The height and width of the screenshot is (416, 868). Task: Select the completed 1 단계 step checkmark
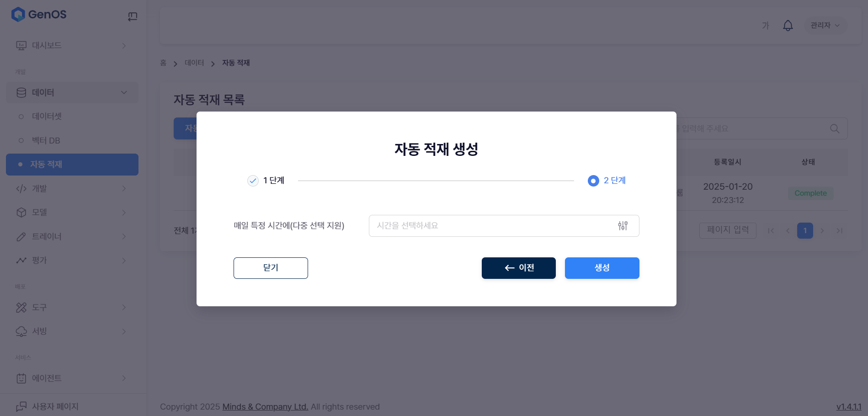(253, 181)
